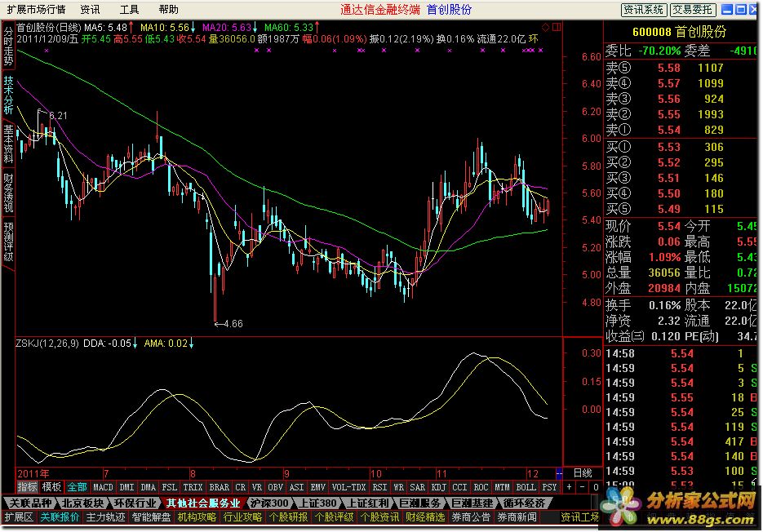Click the minus zoom-out button beside PSY
Viewport: 763px width, 532px height.
pos(583,487)
